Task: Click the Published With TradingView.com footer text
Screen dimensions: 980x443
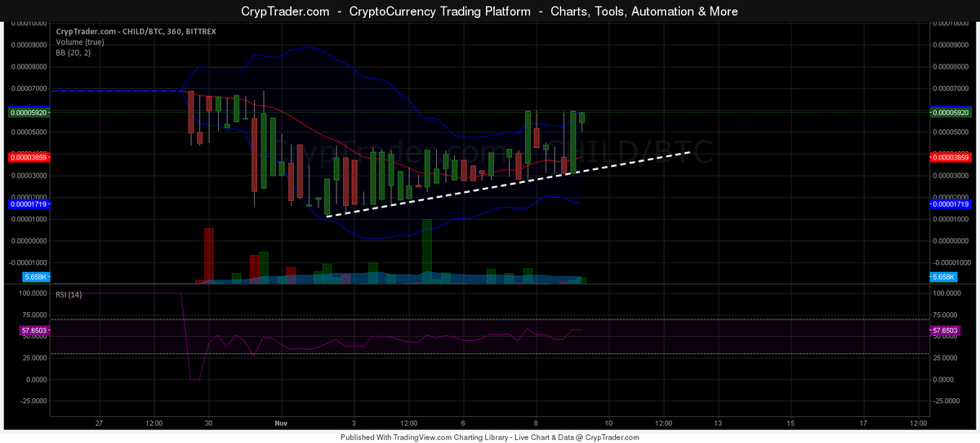Action: (x=489, y=437)
